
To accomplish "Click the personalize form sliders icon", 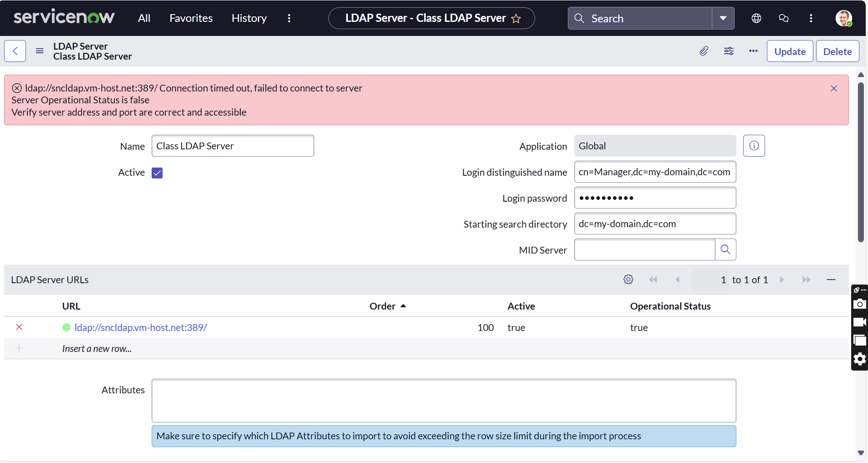I will click(x=728, y=51).
